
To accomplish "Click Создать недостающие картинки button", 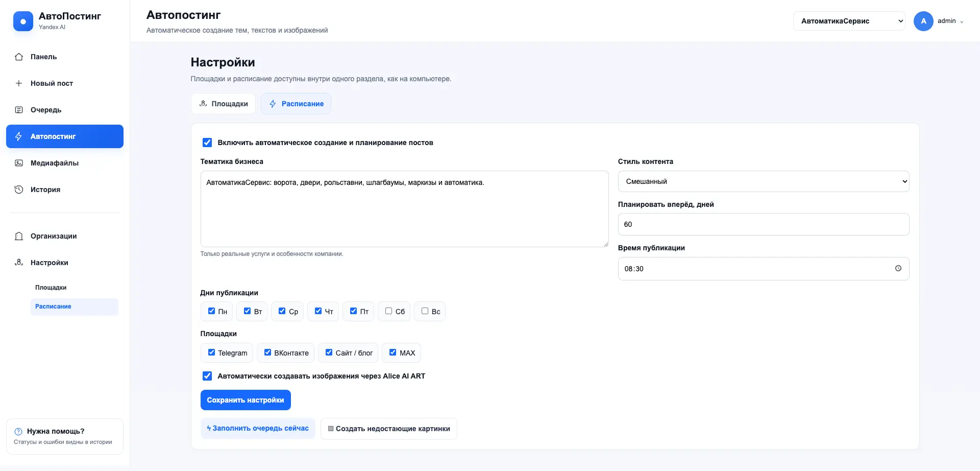I will point(389,429).
